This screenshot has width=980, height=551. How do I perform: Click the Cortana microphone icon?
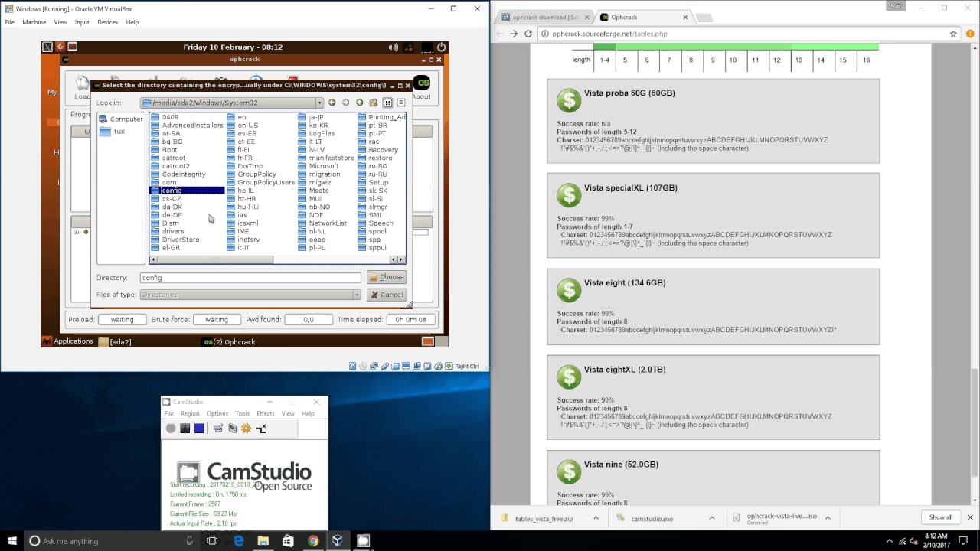click(190, 541)
